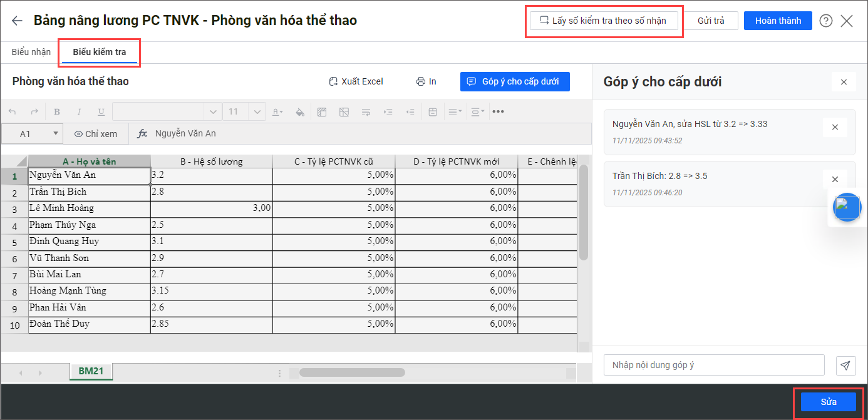Click Lấy số kiểm tra theo số nhận

(604, 21)
